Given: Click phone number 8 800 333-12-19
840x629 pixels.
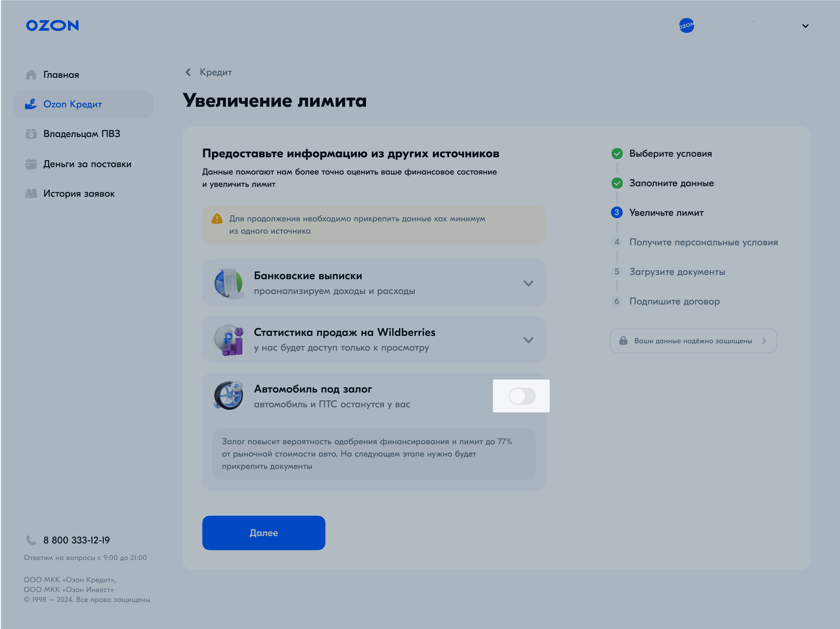Looking at the screenshot, I should (76, 540).
